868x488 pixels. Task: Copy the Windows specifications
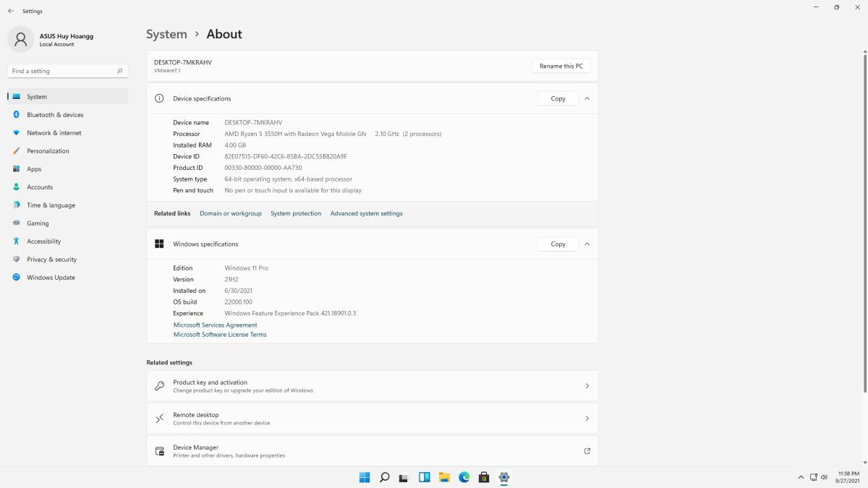coord(558,244)
